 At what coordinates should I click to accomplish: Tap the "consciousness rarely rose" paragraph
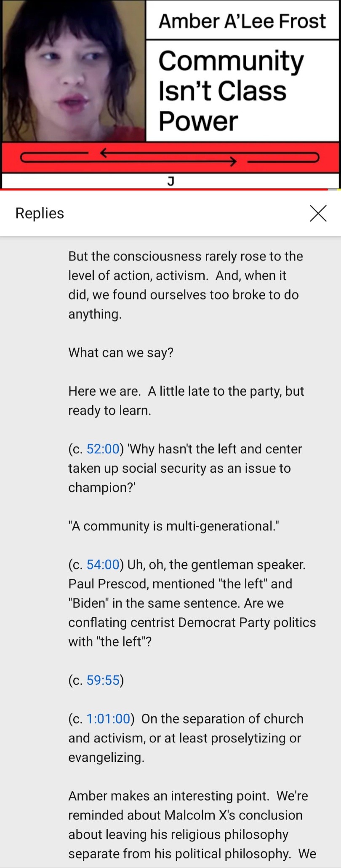point(185,285)
